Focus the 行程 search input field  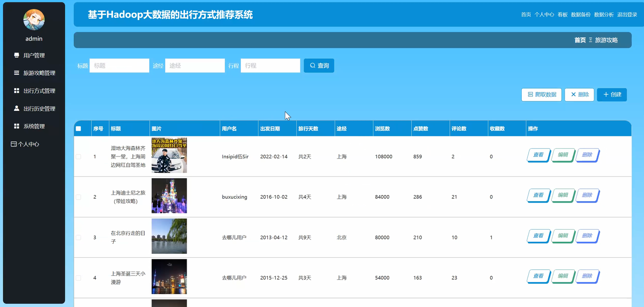tap(270, 66)
